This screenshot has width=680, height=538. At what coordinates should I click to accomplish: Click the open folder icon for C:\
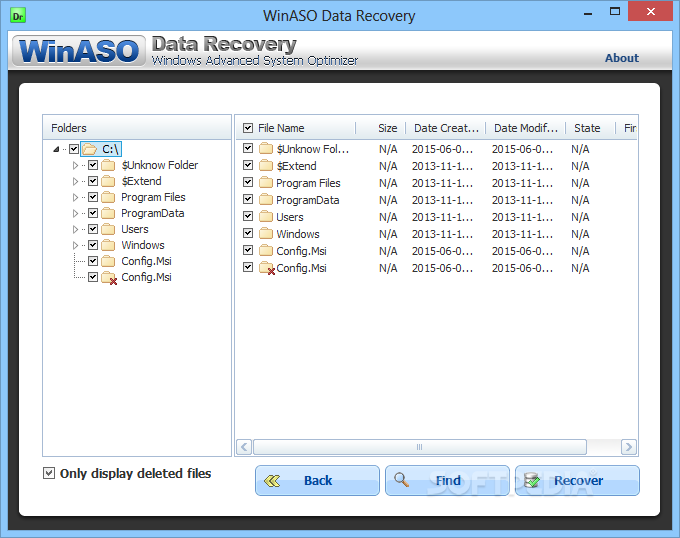click(90, 149)
